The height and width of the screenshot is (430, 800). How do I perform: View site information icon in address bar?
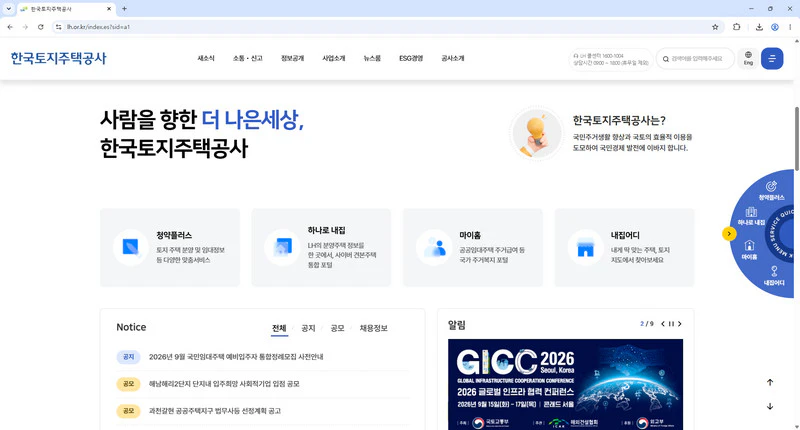59,27
